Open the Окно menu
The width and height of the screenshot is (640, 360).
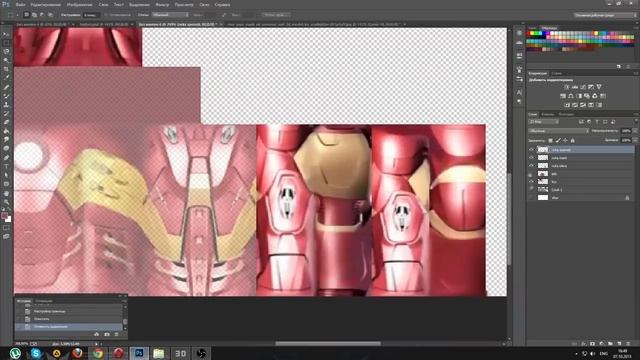coord(204,4)
